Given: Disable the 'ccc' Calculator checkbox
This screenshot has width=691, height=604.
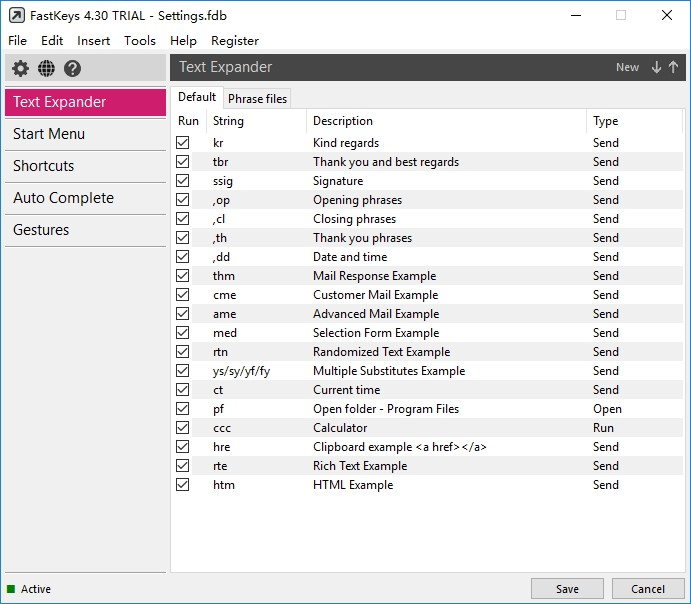Looking at the screenshot, I should pyautogui.click(x=182, y=428).
